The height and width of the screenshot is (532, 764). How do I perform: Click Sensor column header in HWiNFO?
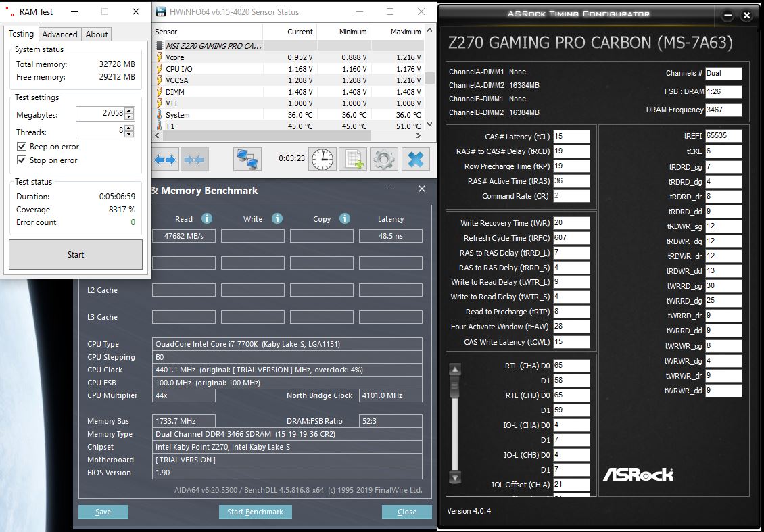[x=208, y=32]
